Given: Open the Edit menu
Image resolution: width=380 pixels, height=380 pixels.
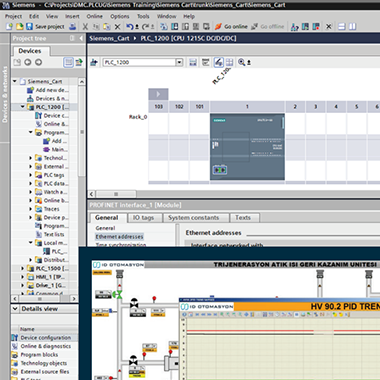Looking at the screenshot, I should coord(34,16).
